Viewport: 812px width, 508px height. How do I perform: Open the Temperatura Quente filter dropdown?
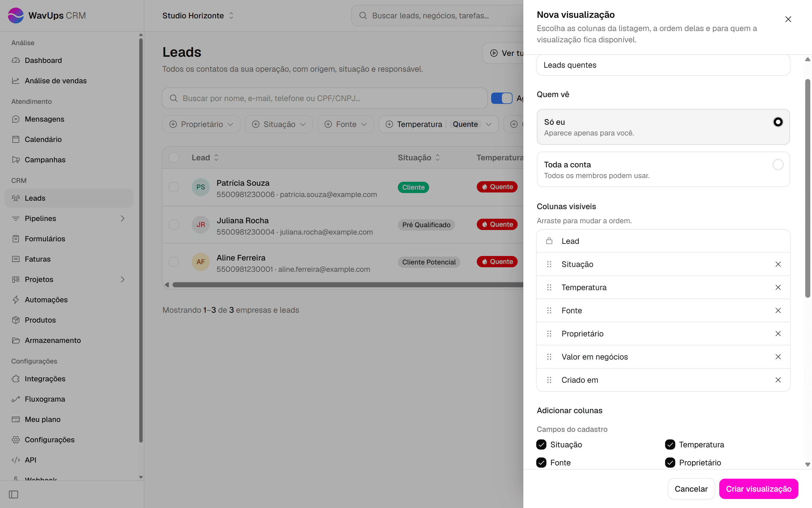pos(438,124)
